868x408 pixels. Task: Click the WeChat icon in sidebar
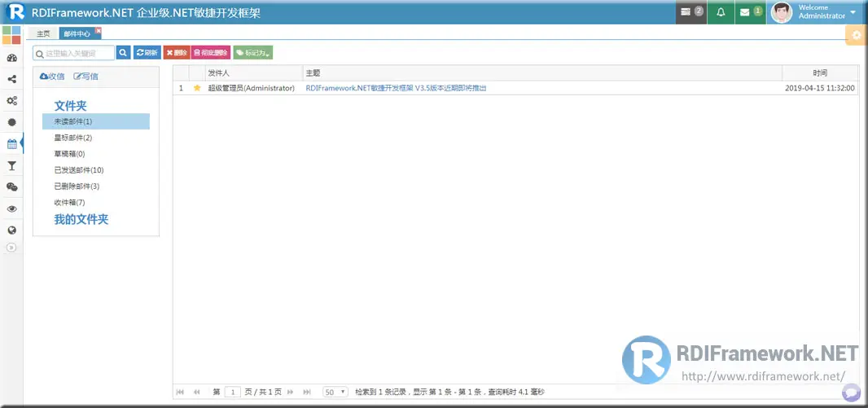click(11, 187)
